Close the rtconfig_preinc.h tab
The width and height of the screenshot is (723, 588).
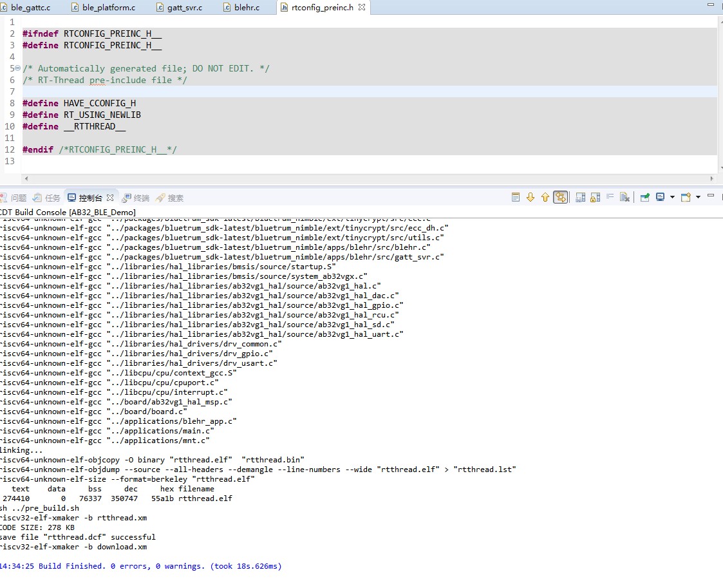[362, 8]
